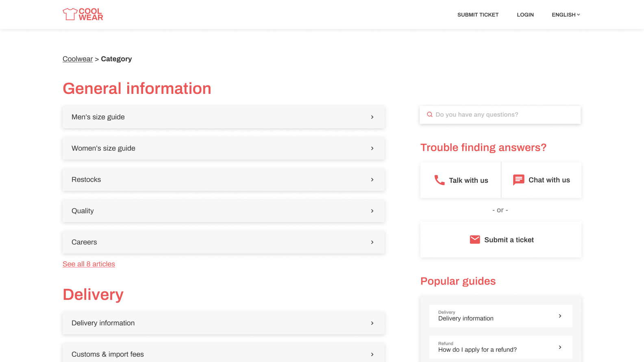Click the arrow on Men's size guide
Screen dimensions: 644x362
(372, 117)
